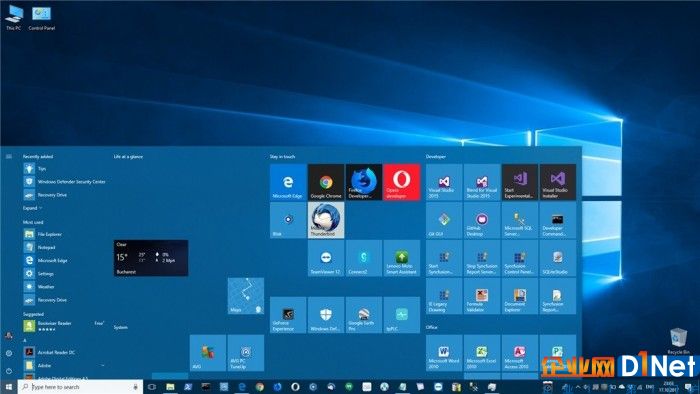This screenshot has width=700, height=394.
Task: Click the 'Life at a glance' group header
Action: (129, 157)
